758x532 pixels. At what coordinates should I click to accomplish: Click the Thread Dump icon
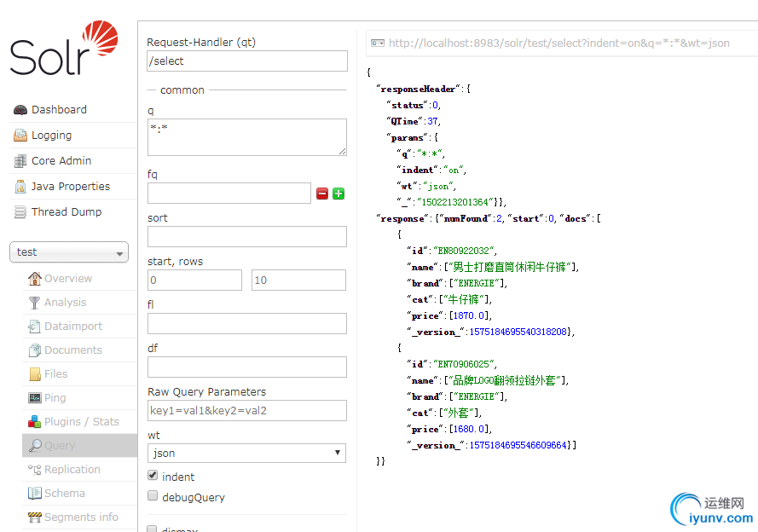click(x=20, y=212)
